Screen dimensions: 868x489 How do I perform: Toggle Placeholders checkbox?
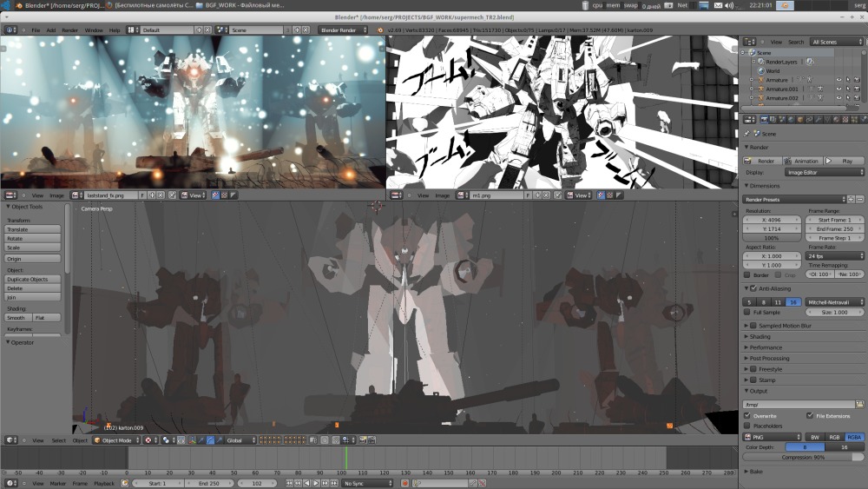[746, 426]
